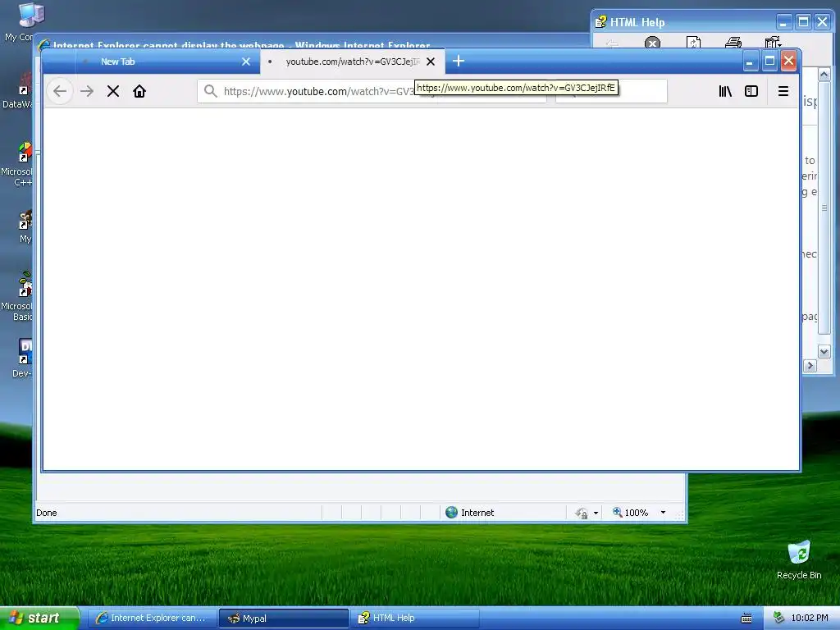This screenshot has width=840, height=630.
Task: Click the 10:02 PM taskbar clock
Action: click(x=810, y=618)
